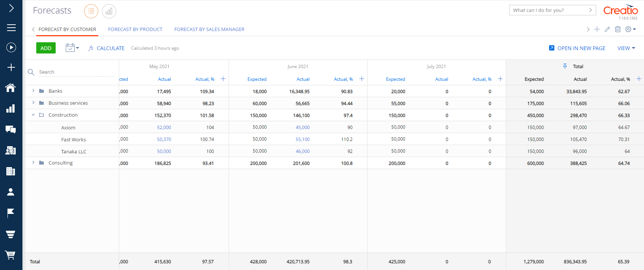Select the Tanaka LLC account row
Image resolution: width=644 pixels, height=270 pixels.
tap(74, 151)
